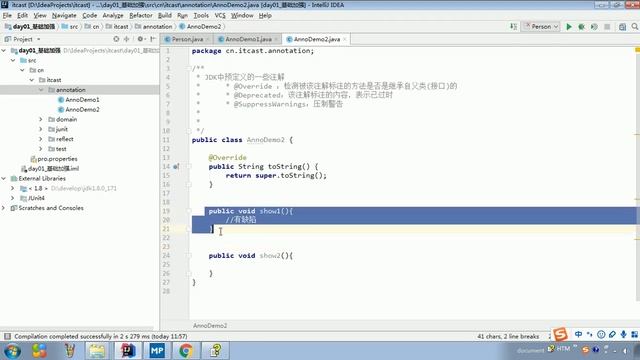The height and width of the screenshot is (360, 640).
Task: Collapse the src folder
Action: point(13,60)
